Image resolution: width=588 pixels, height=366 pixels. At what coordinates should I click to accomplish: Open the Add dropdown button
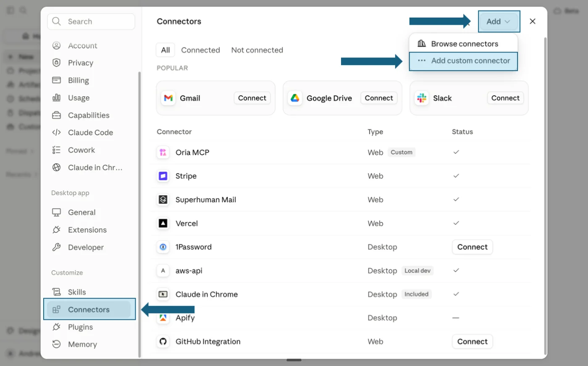tap(499, 21)
